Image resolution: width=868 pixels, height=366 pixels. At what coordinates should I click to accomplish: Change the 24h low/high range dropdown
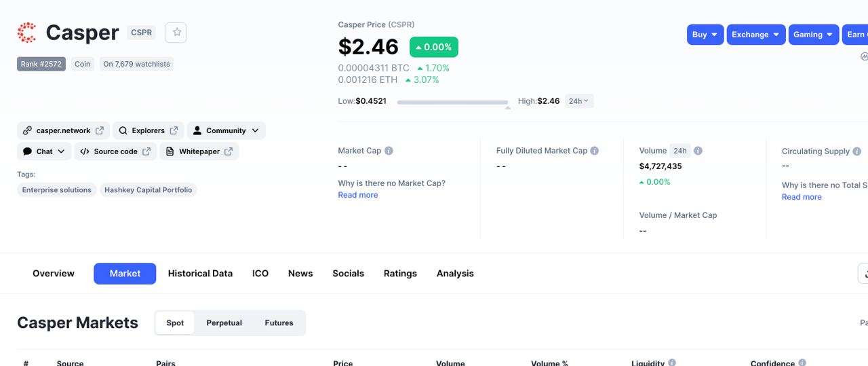(579, 101)
